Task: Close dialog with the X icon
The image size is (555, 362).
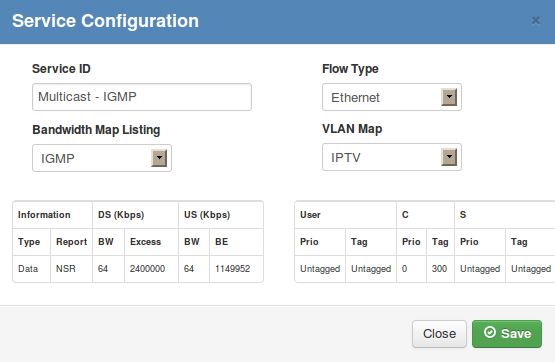Action: coord(536,21)
